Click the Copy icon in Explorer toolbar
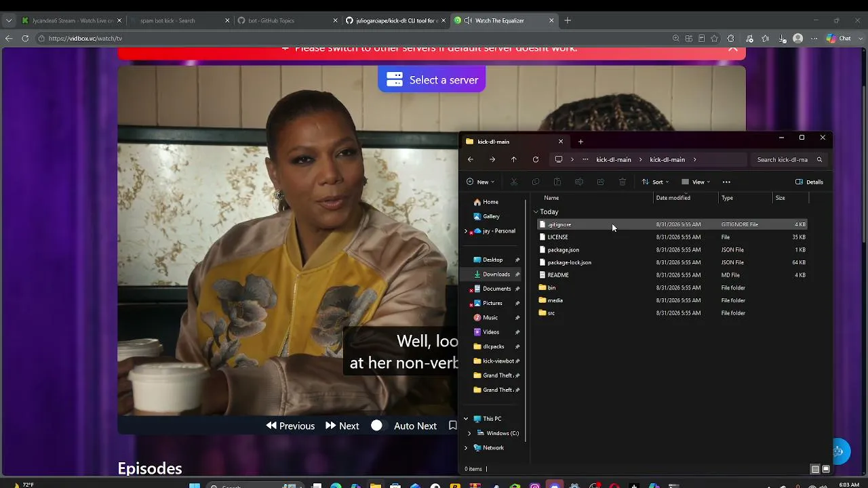The image size is (868, 488). [x=536, y=182]
